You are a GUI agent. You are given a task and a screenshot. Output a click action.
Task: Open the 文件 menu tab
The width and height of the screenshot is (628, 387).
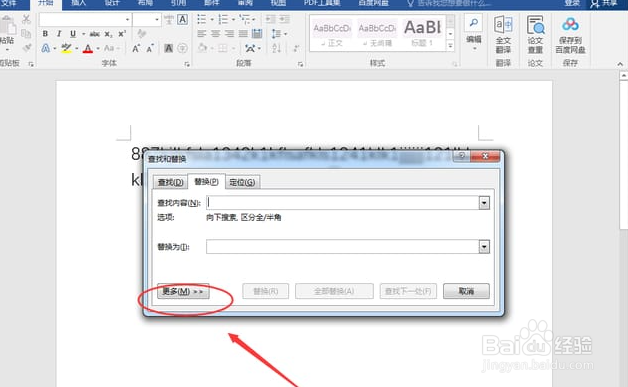pos(9,3)
